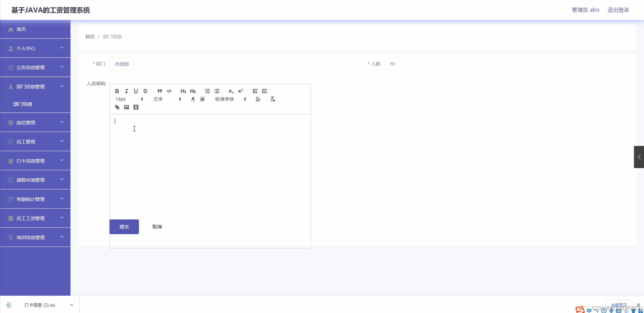Open the 首页 sidebar item

pos(21,29)
